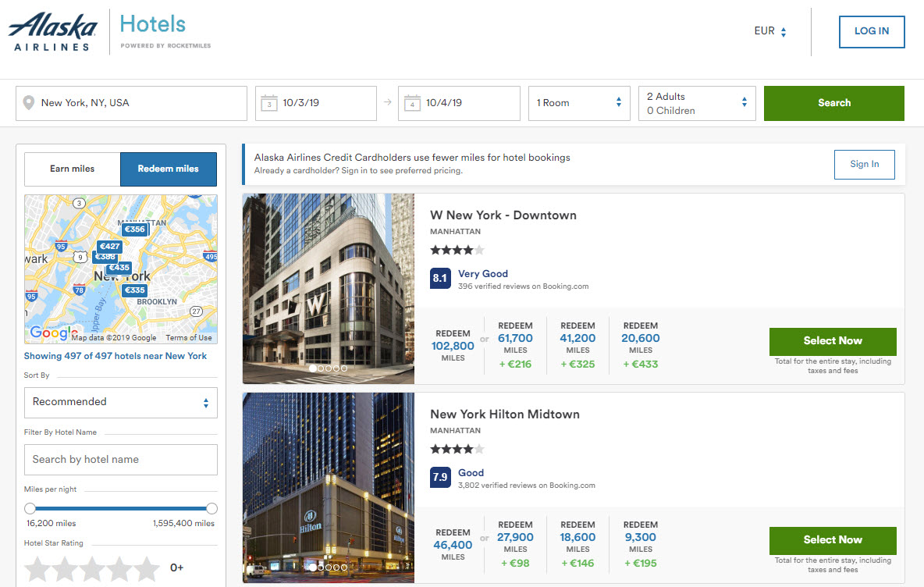This screenshot has height=587, width=924.
Task: Switch to the Redeem miles tab
Action: pos(169,169)
